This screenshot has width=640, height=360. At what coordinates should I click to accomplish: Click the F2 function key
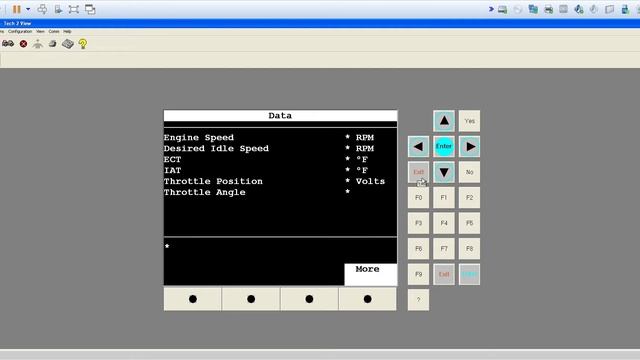[x=469, y=198]
